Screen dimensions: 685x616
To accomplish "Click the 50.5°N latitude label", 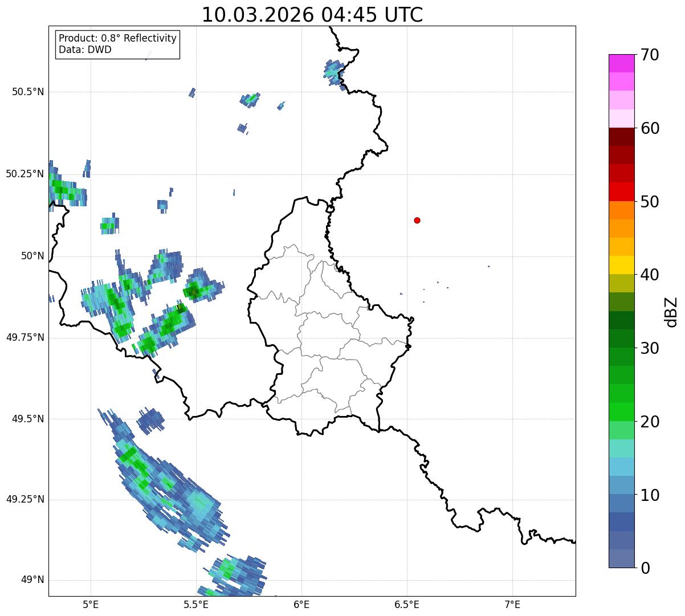I will coord(28,92).
